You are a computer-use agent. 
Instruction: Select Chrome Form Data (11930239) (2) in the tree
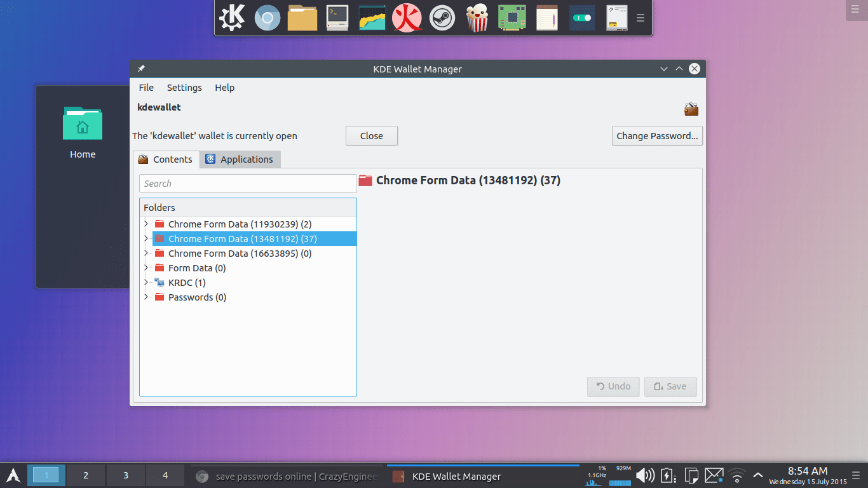tap(240, 224)
